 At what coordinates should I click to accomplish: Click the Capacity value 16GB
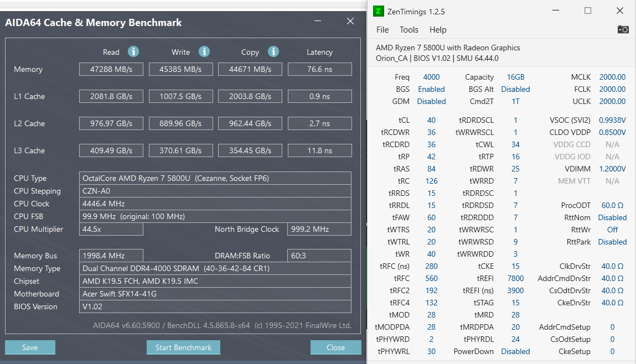tap(515, 77)
